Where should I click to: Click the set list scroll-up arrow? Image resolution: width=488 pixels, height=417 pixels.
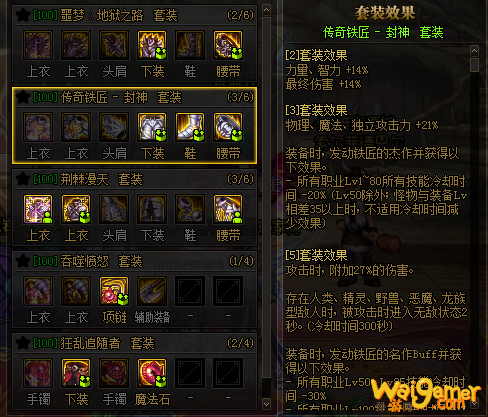266,10
